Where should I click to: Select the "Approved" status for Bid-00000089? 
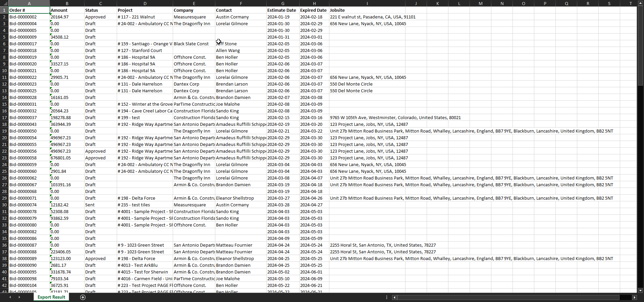click(100, 258)
